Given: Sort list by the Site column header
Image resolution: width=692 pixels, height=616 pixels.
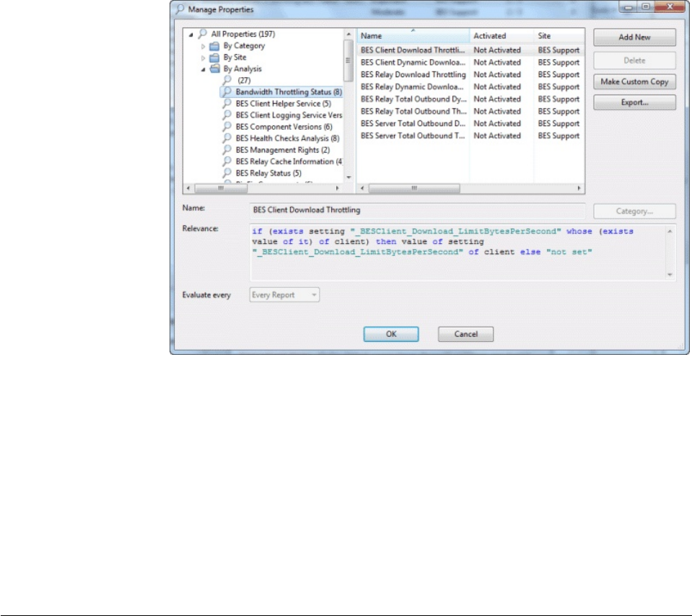Looking at the screenshot, I should click(x=559, y=36).
